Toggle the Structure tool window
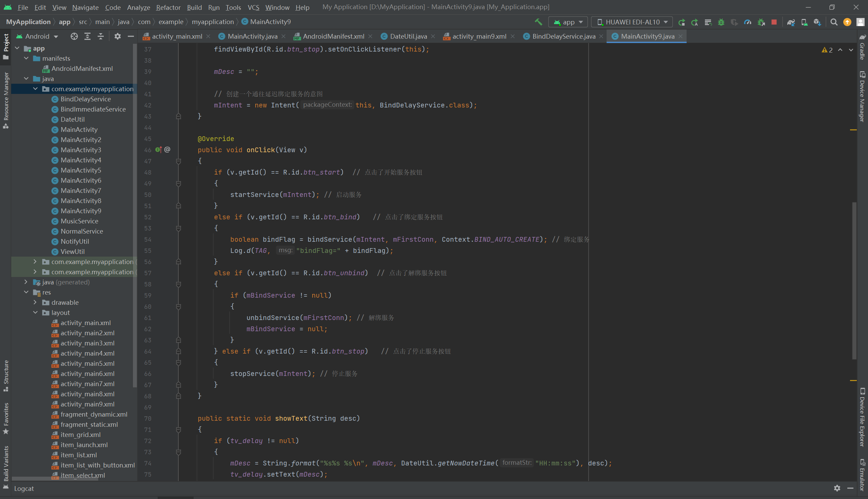This screenshot has width=868, height=499. click(x=6, y=375)
